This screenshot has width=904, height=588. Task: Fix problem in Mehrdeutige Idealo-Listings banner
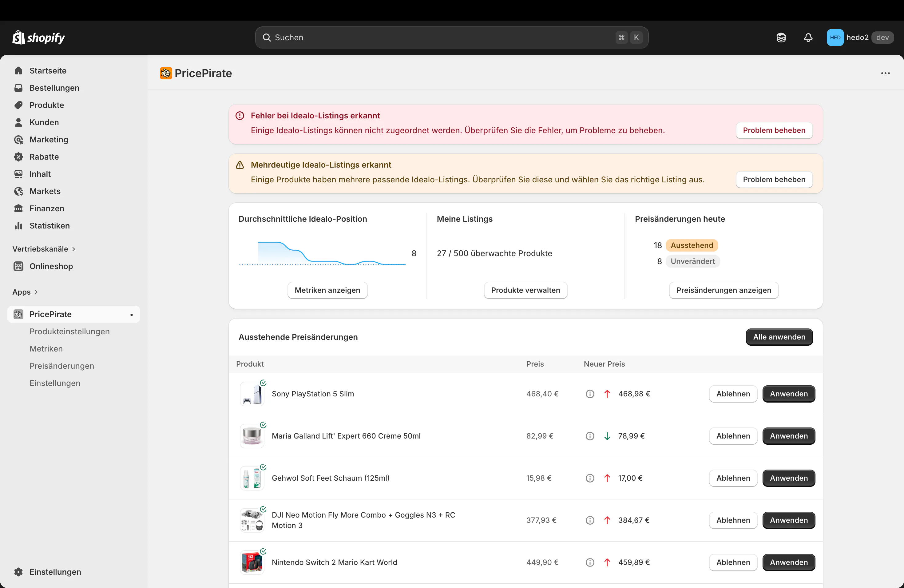click(774, 180)
